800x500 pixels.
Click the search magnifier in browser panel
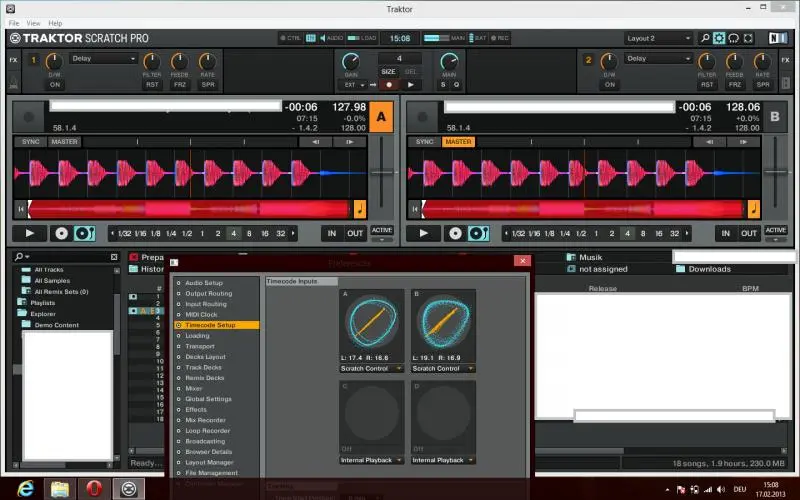coord(19,257)
